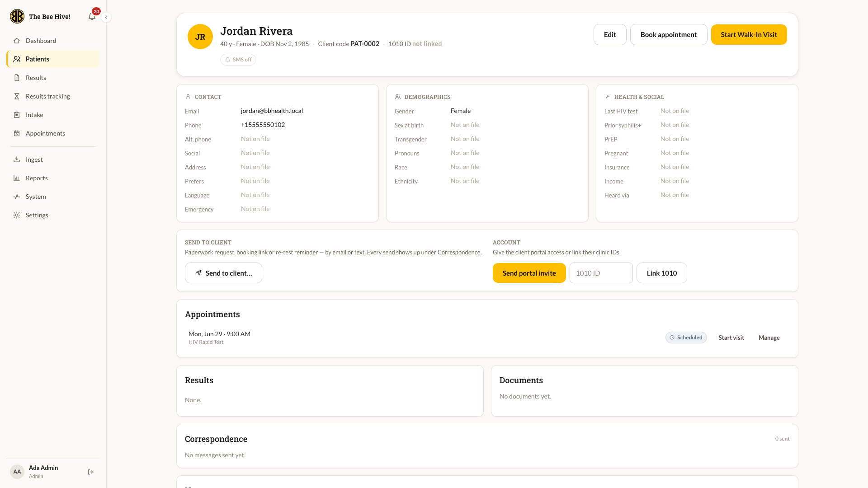Click the '0 sent' correspondence count
This screenshot has height=488, width=868.
[x=782, y=439]
